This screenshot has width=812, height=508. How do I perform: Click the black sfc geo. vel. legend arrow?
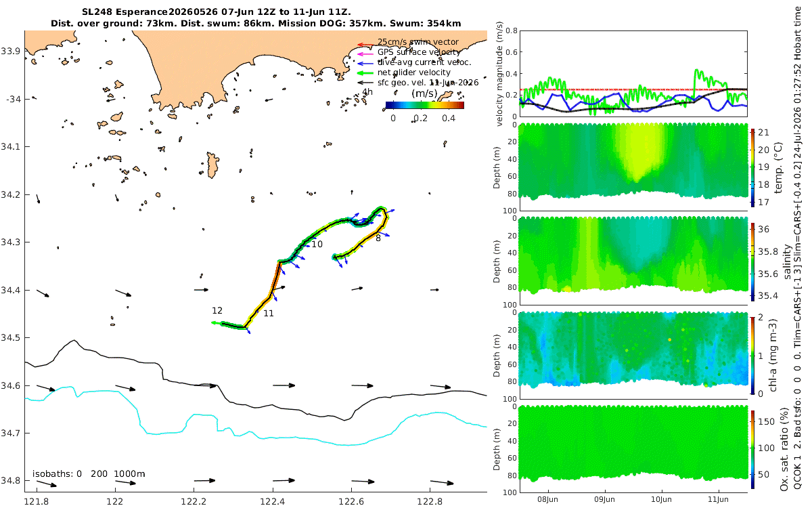click(366, 83)
